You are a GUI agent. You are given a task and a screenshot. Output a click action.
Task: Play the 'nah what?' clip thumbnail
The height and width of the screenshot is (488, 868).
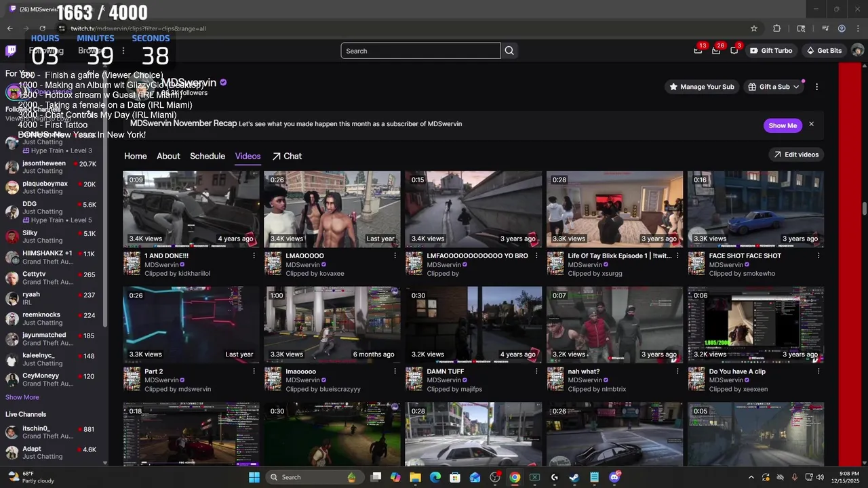click(x=614, y=325)
